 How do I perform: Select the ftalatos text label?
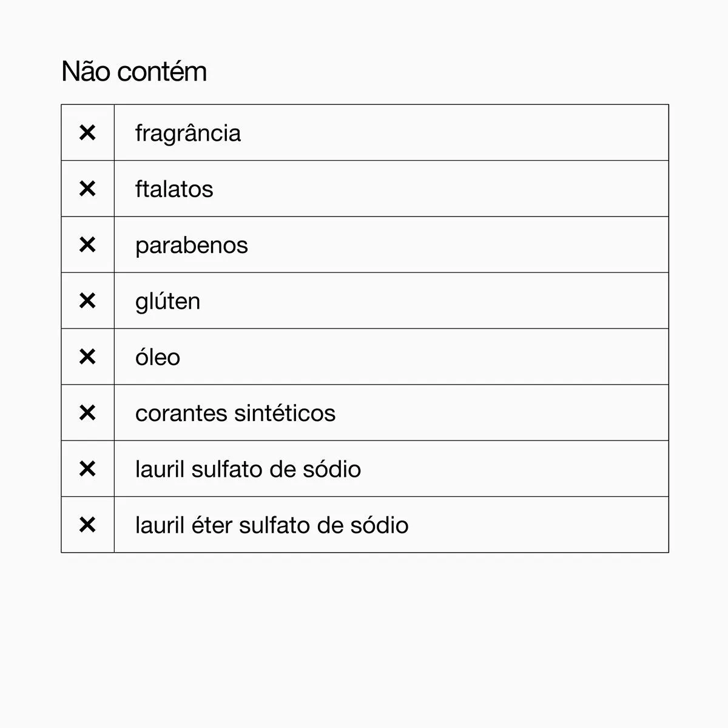coord(174,189)
